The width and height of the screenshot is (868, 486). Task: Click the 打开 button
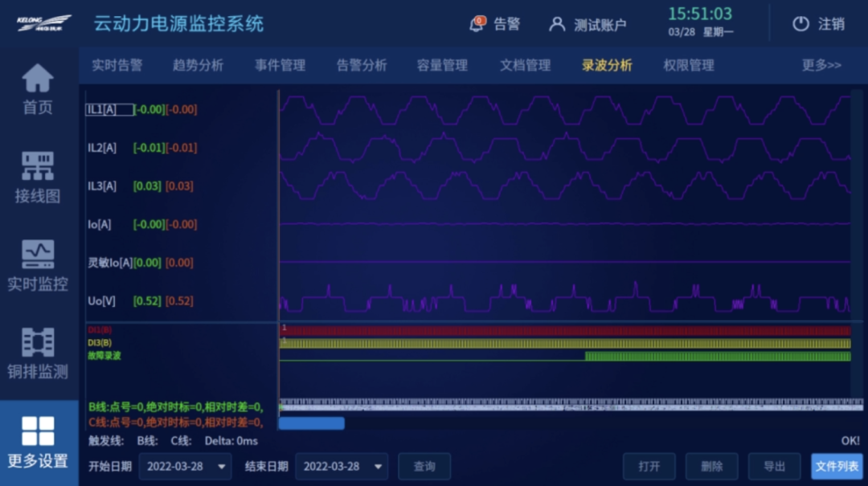coord(649,467)
